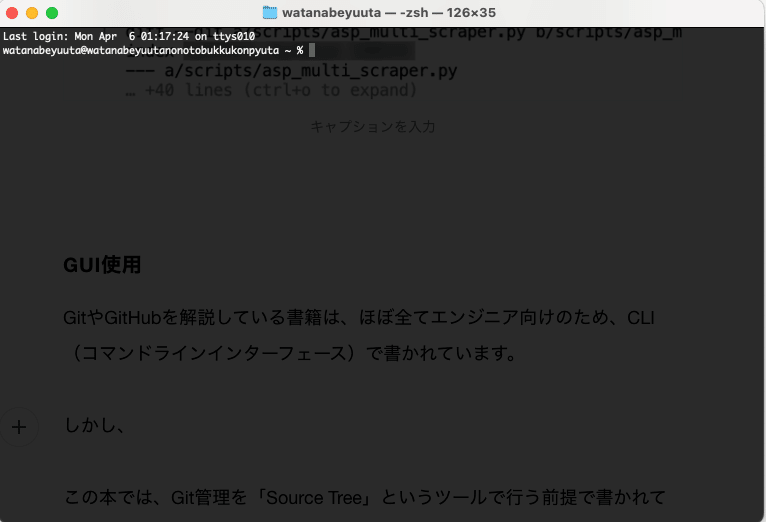Click the '--- a/scripts/asp_multi_scraper.py' diff line

[x=291, y=71]
